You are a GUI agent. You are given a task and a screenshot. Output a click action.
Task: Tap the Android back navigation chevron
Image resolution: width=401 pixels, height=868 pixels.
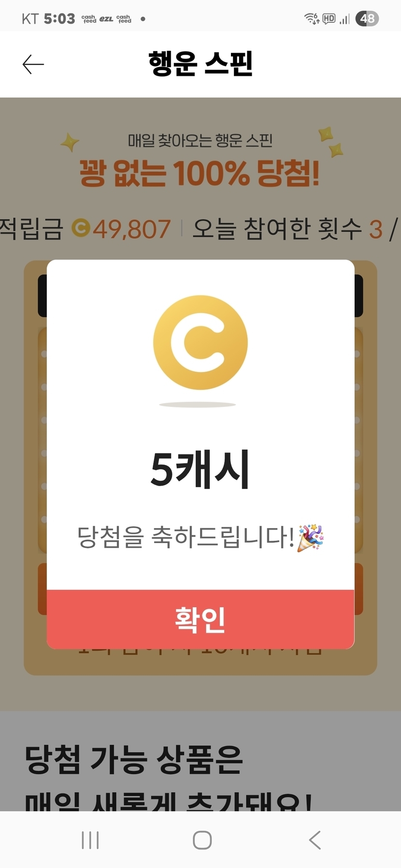tap(315, 840)
